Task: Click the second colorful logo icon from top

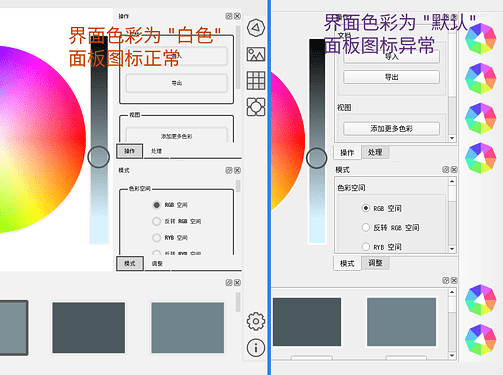Action: coord(481,79)
